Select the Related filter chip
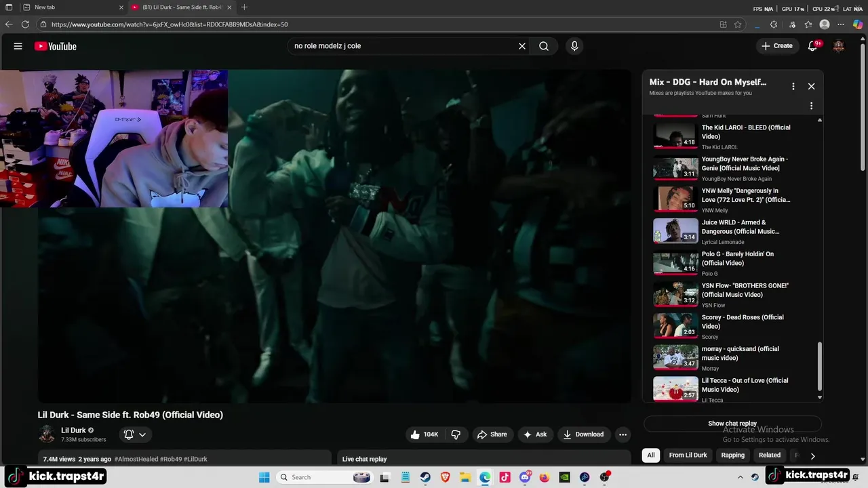Image resolution: width=868 pixels, height=488 pixels. pyautogui.click(x=770, y=455)
